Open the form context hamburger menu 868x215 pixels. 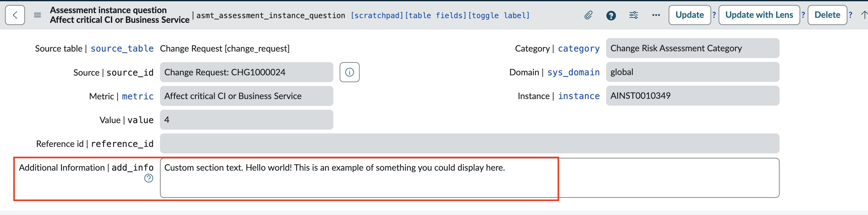click(x=37, y=15)
